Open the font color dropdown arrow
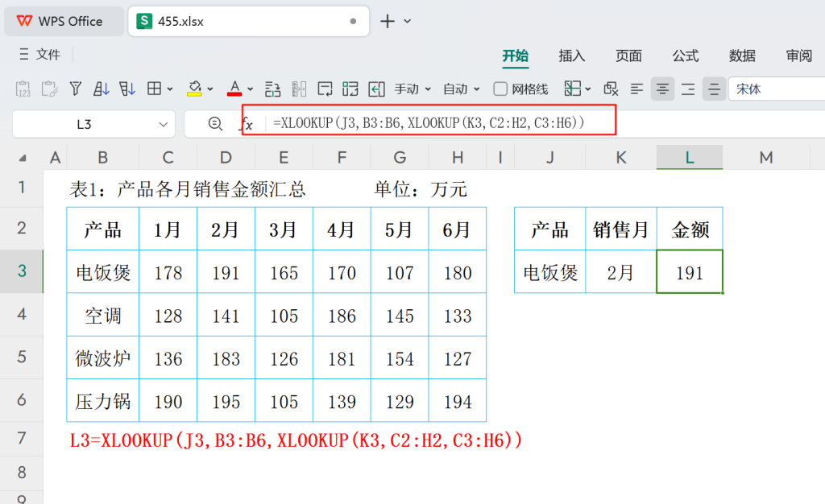 click(x=250, y=89)
